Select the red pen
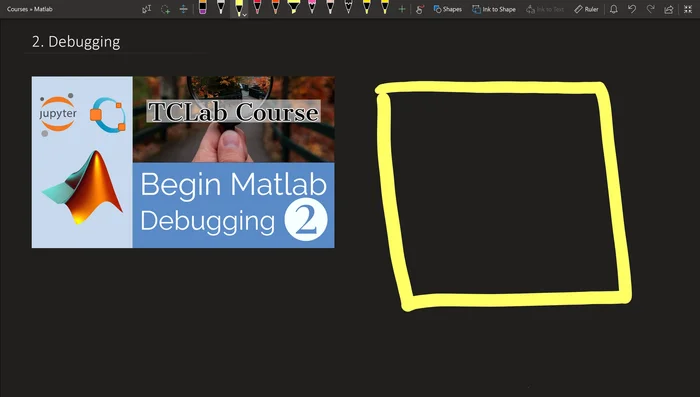700x397 pixels. coord(257,8)
